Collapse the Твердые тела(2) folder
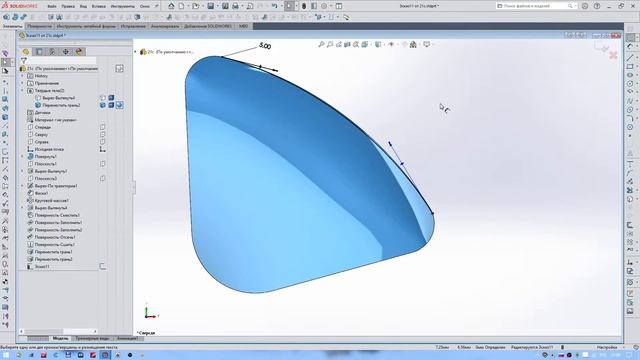Screen dimensions: 640x360 coord(22,91)
